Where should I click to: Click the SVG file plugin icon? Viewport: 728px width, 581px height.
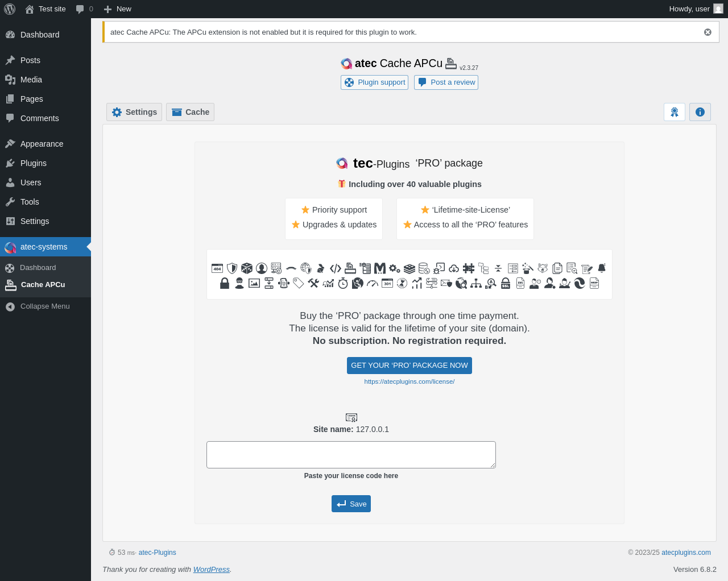[x=520, y=283]
